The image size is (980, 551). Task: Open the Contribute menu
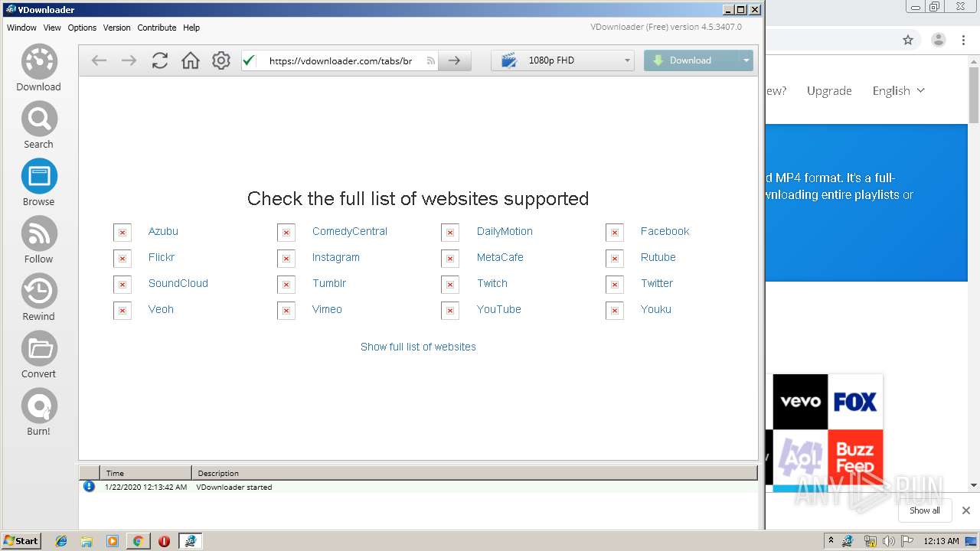pos(157,28)
